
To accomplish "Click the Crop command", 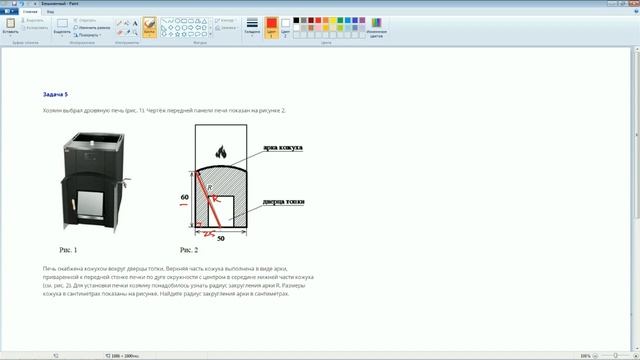I will coord(85,20).
